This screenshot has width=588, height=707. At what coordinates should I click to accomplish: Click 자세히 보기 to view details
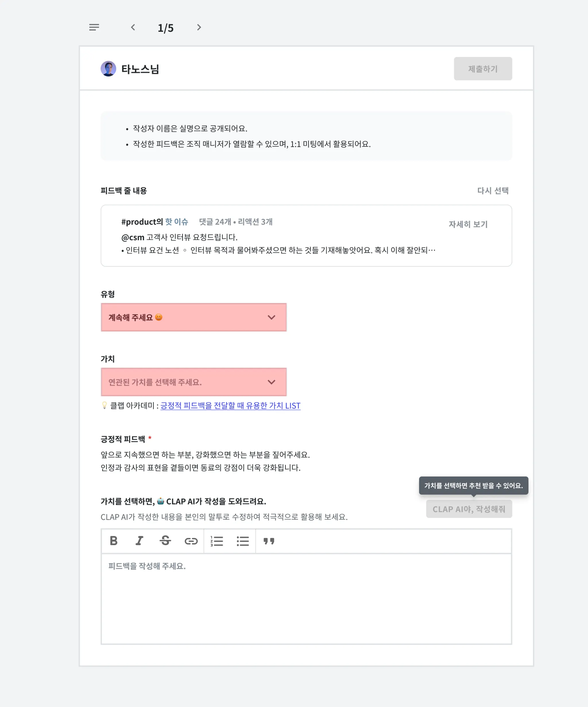point(468,224)
